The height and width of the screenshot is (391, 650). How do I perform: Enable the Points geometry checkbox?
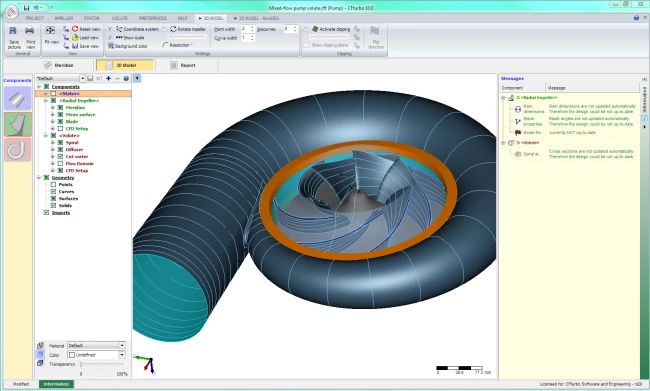tap(53, 185)
